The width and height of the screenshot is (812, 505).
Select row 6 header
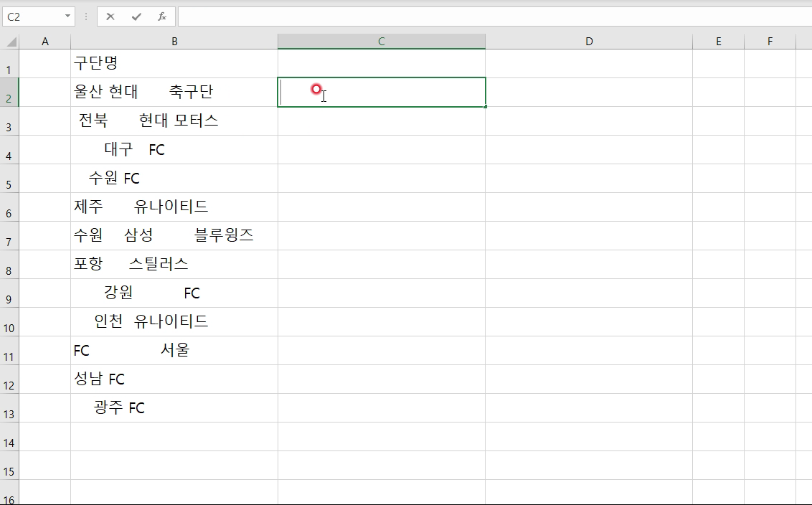pos(9,207)
